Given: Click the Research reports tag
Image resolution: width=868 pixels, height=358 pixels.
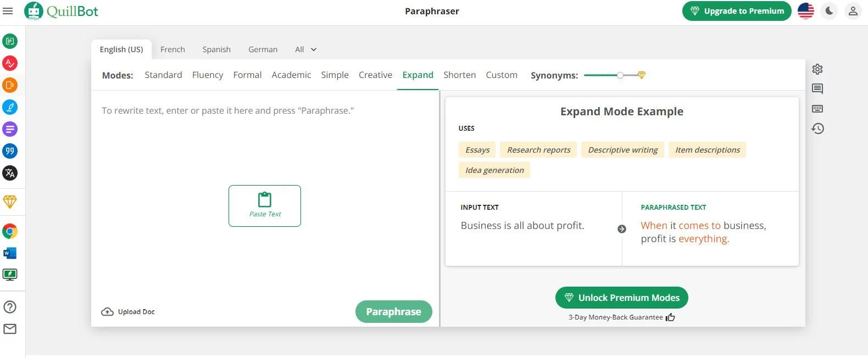Looking at the screenshot, I should [x=538, y=150].
